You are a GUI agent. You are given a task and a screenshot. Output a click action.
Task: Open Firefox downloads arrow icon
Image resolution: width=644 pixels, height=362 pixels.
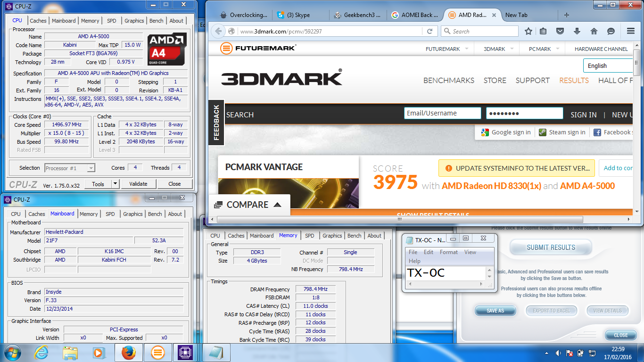pos(577,32)
